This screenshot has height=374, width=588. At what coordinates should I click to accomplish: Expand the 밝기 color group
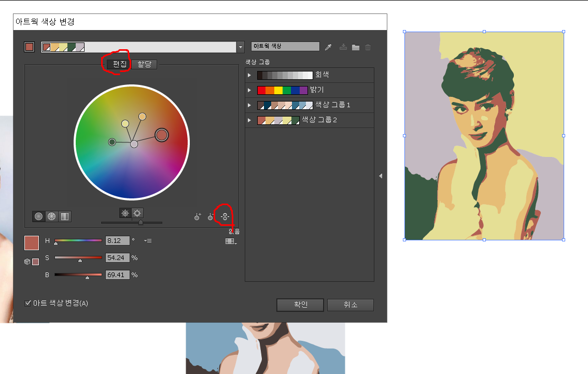click(249, 90)
